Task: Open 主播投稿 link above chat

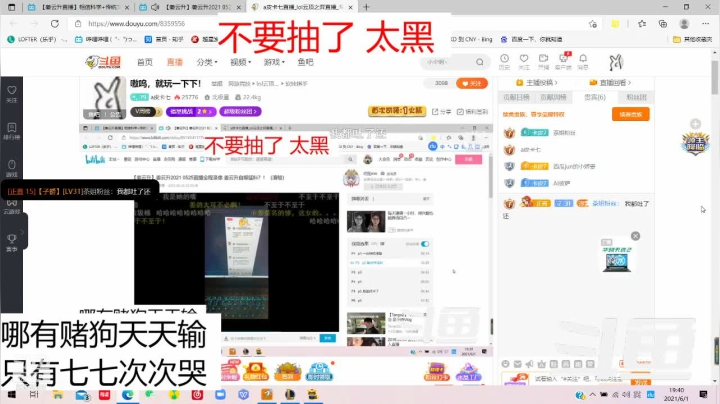Action: (536, 83)
